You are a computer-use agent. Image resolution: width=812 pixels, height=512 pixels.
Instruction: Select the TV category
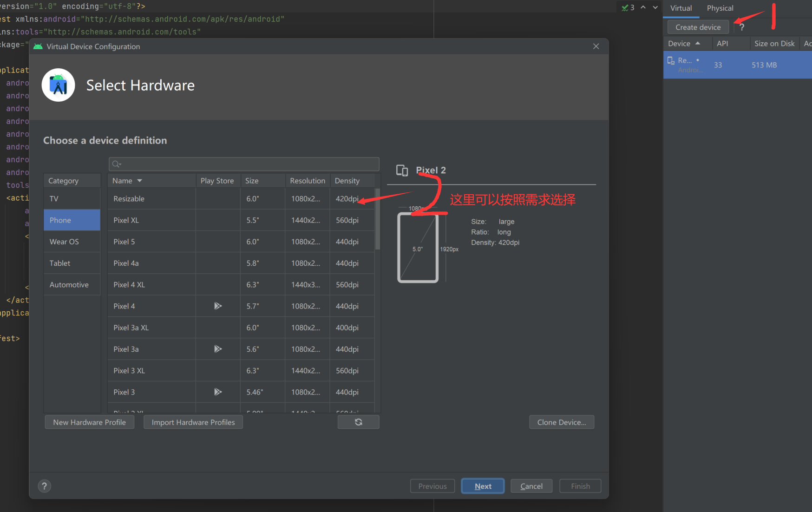(x=72, y=198)
